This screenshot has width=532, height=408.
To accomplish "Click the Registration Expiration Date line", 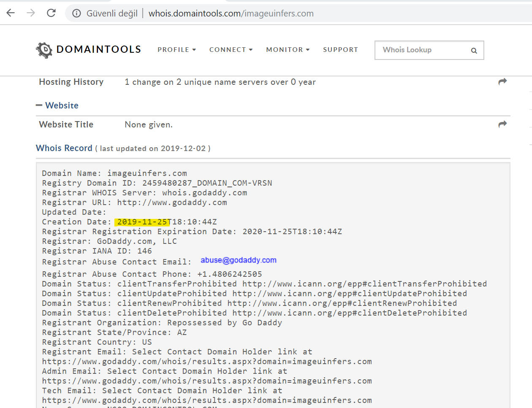I will tap(192, 232).
